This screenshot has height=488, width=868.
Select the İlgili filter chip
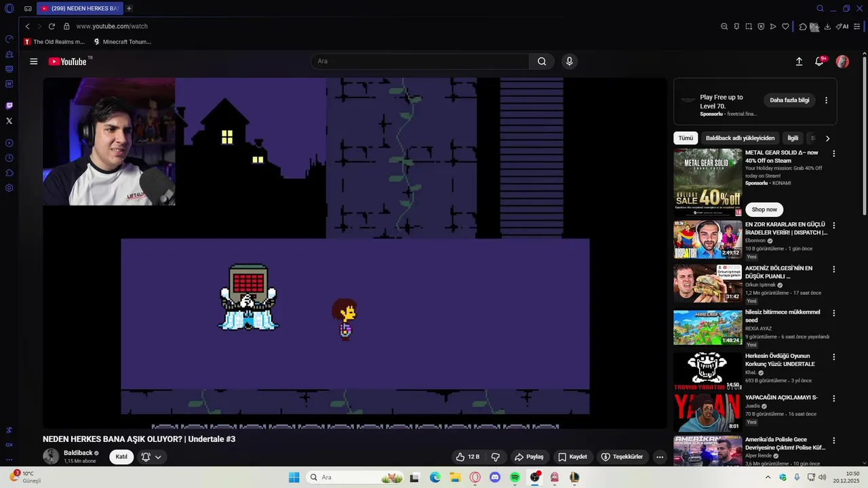click(793, 138)
